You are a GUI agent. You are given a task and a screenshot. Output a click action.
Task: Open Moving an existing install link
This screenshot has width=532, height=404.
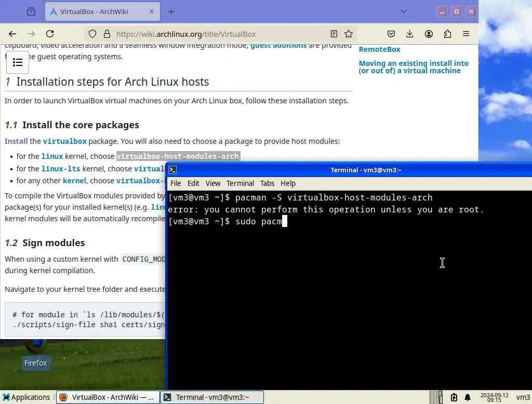[413, 67]
